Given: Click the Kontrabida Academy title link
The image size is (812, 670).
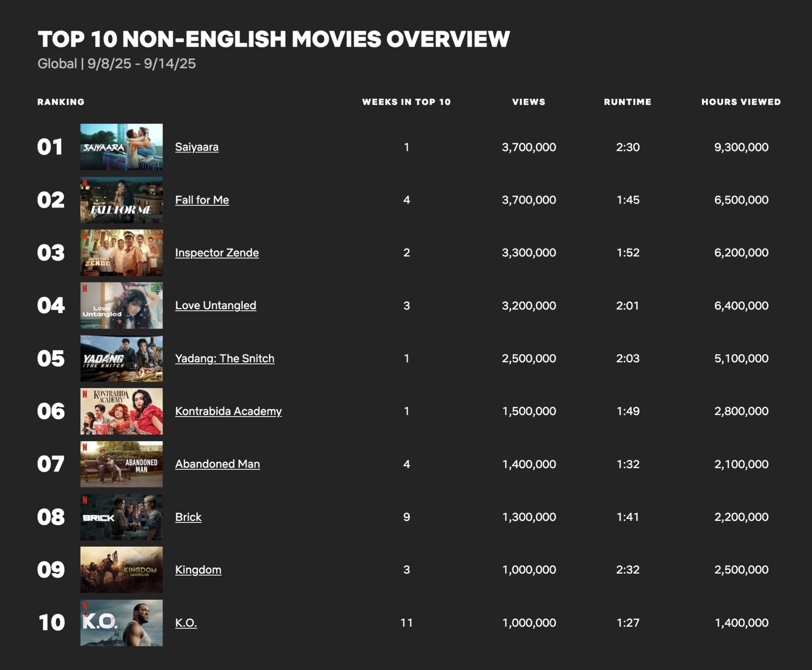Looking at the screenshot, I should pos(228,411).
